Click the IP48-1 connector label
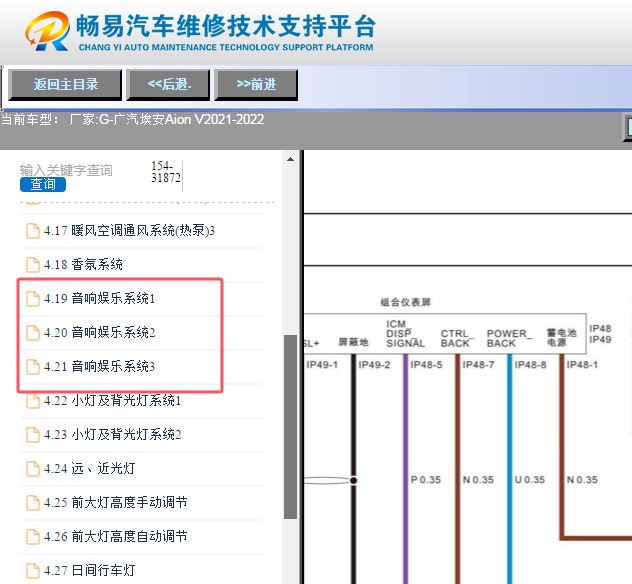Viewport: 632px width, 584px height. (x=582, y=365)
